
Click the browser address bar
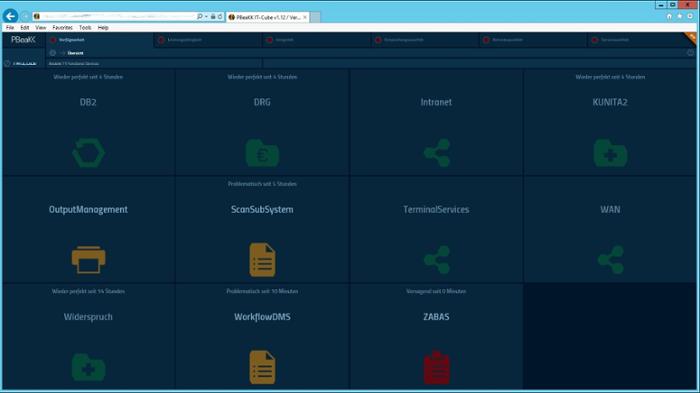(x=117, y=17)
